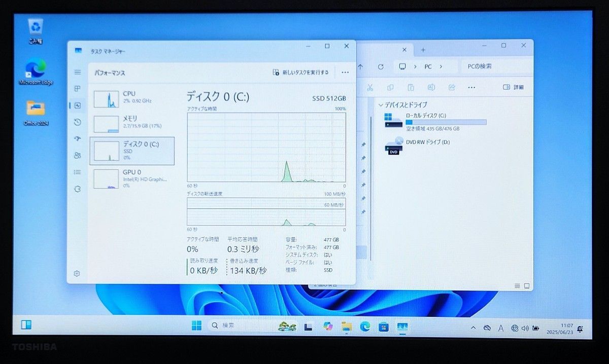Open the Processes page in Task Manager
The width and height of the screenshot is (609, 364).
click(x=77, y=89)
